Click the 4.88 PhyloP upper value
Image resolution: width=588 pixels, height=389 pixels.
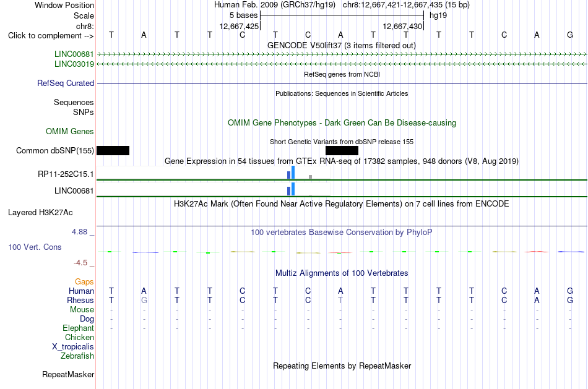(79, 232)
